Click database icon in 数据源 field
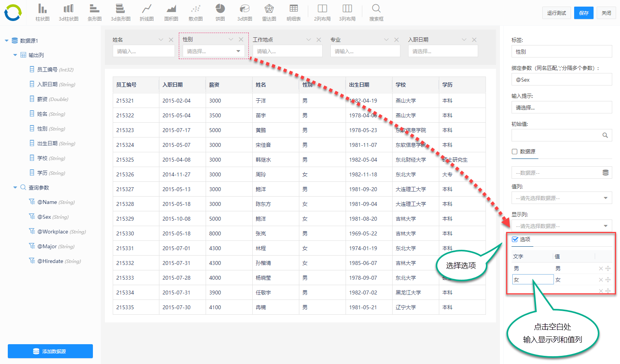Image resolution: width=620 pixels, height=364 pixels. [x=606, y=172]
